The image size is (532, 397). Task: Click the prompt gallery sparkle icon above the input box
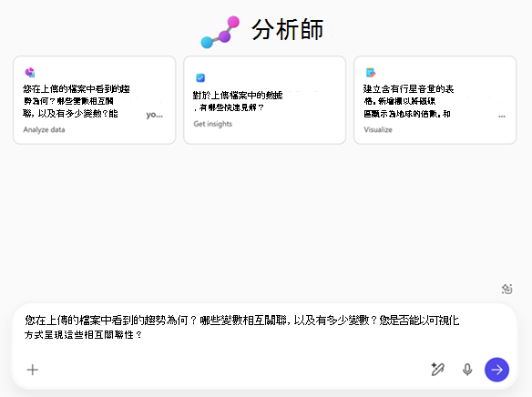506,290
